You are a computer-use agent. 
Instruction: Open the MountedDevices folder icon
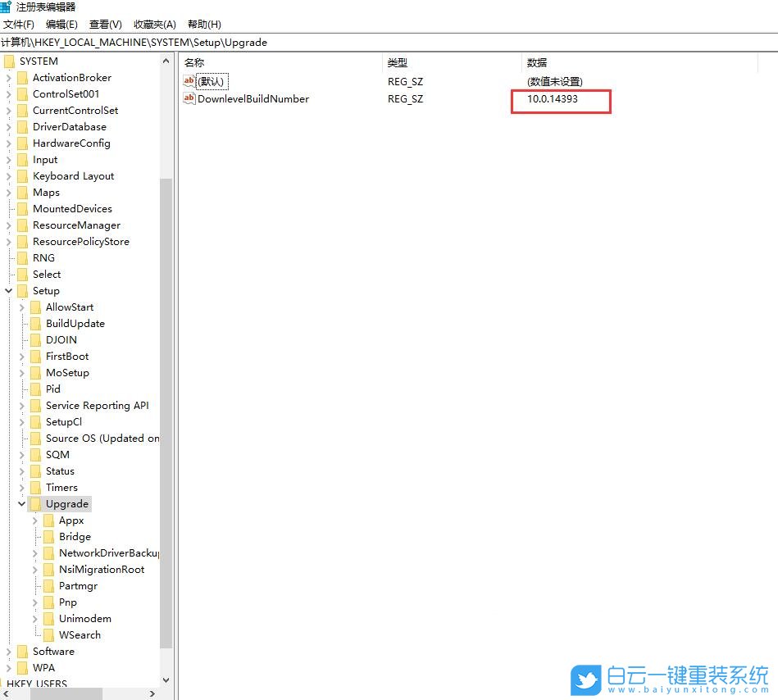coord(23,208)
